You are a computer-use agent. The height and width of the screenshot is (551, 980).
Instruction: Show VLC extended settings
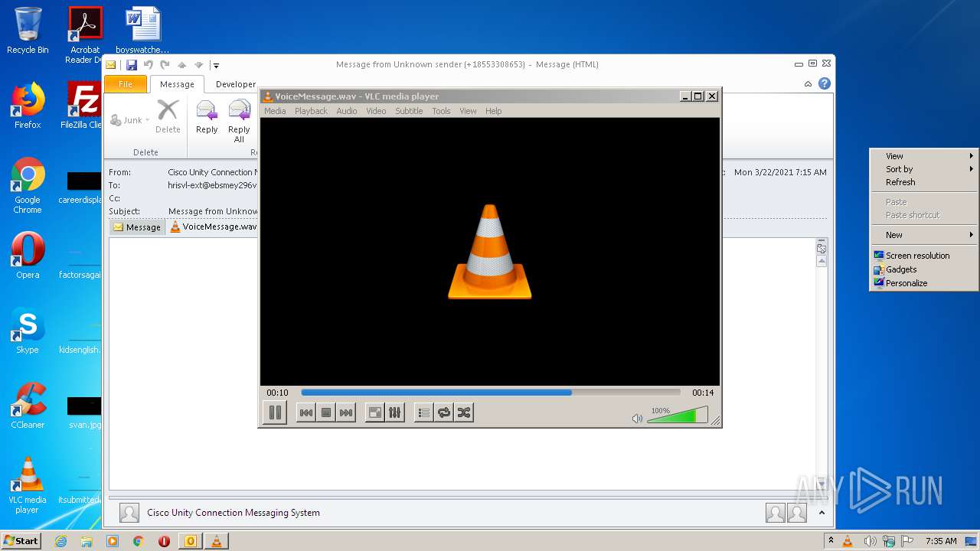coord(394,412)
